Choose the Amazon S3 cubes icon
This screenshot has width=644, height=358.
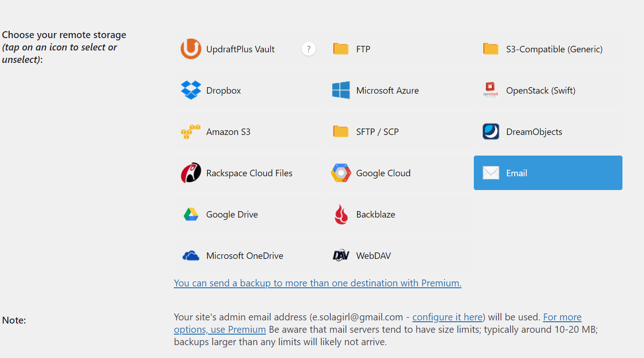pyautogui.click(x=191, y=132)
